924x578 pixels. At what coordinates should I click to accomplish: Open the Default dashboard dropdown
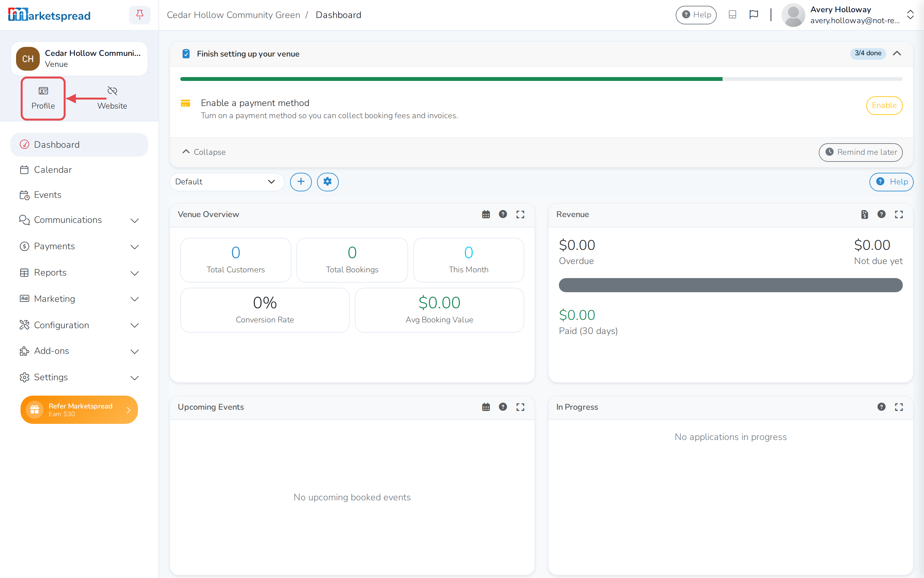point(227,181)
